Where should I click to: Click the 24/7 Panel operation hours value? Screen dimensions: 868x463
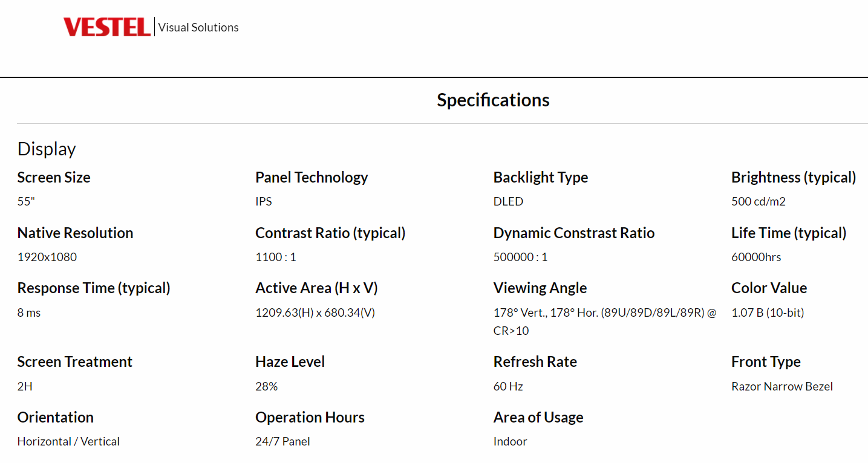[x=282, y=441]
